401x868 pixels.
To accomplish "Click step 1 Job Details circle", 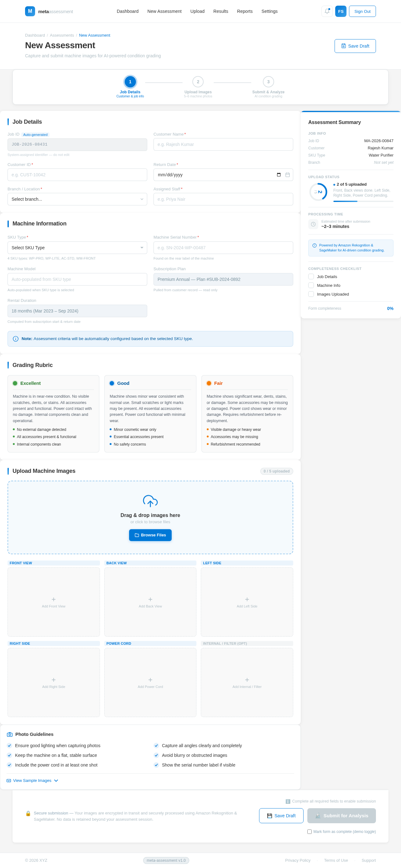I will coord(130,81).
